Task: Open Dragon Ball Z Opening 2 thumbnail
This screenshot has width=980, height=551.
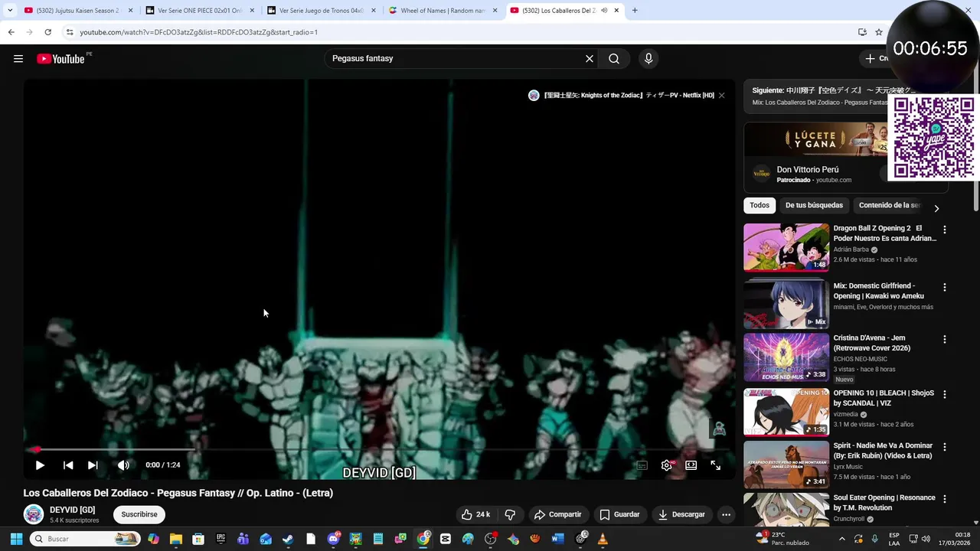Action: click(x=786, y=247)
